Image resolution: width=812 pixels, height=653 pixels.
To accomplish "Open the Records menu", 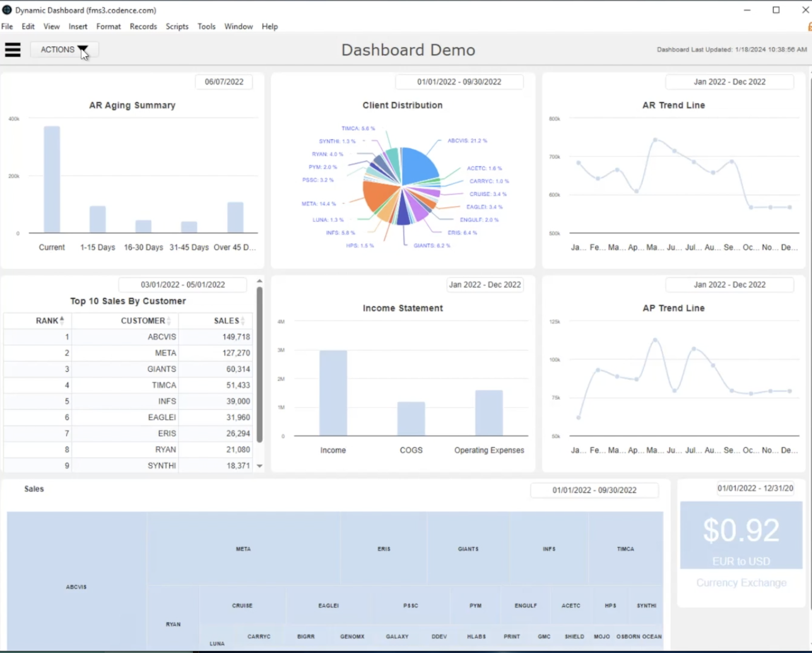I will coord(143,27).
